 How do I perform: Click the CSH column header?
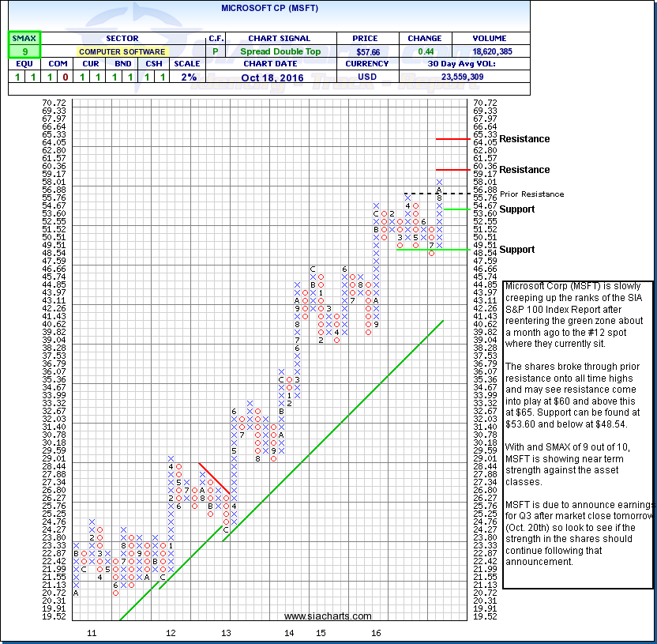(161, 64)
